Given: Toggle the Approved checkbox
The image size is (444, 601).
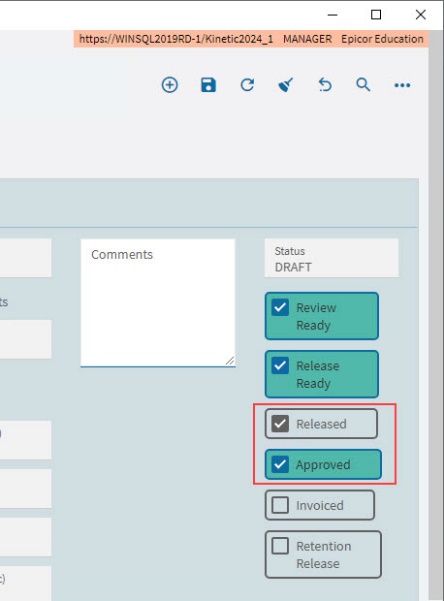Looking at the screenshot, I should [x=280, y=464].
